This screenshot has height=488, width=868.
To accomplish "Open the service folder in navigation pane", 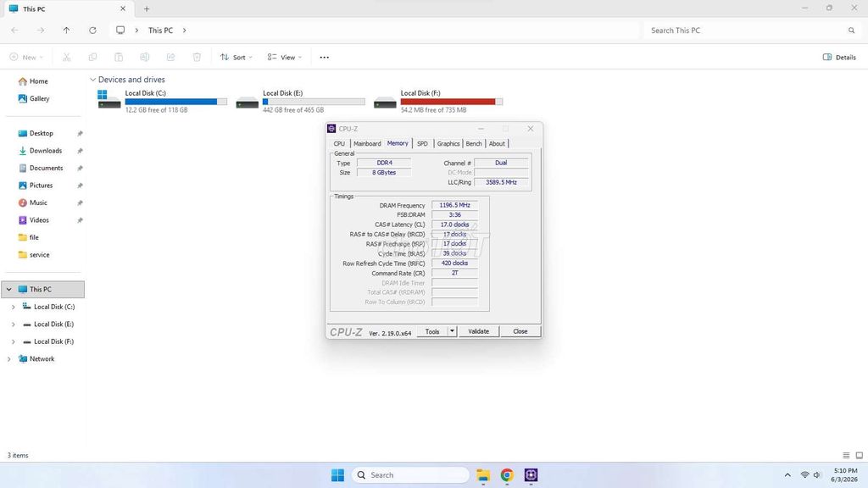I will (34, 254).
